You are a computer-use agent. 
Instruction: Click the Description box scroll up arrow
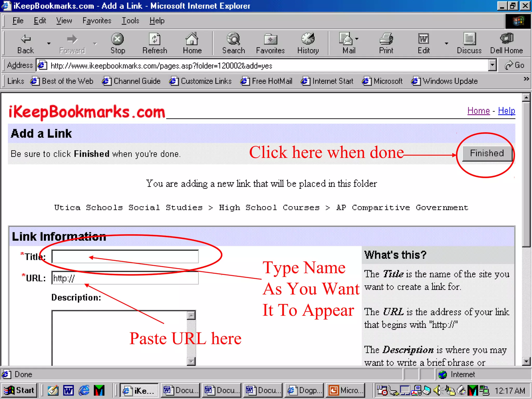(x=191, y=315)
